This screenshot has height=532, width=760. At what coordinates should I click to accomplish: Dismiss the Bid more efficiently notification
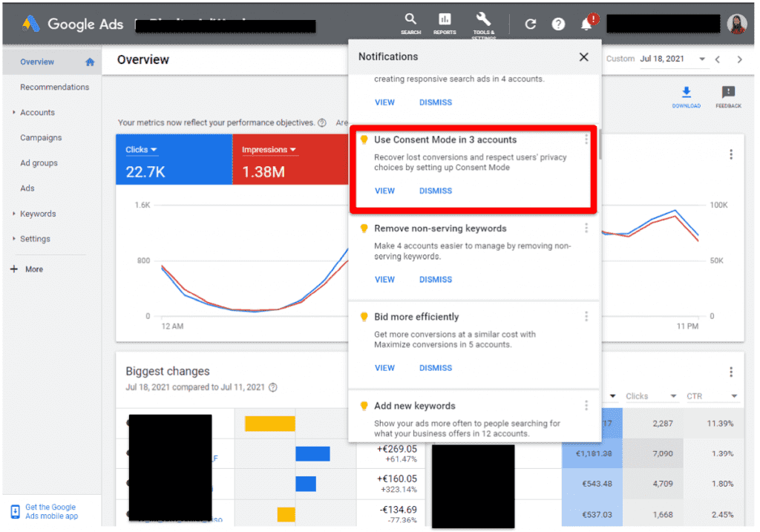[x=436, y=368]
